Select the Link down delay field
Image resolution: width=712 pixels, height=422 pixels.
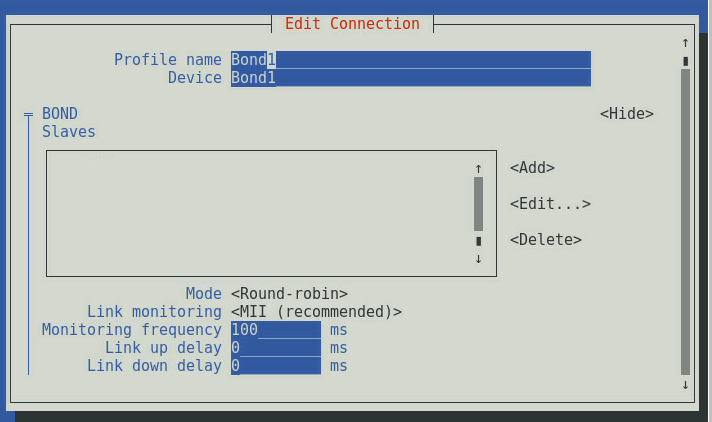click(276, 366)
